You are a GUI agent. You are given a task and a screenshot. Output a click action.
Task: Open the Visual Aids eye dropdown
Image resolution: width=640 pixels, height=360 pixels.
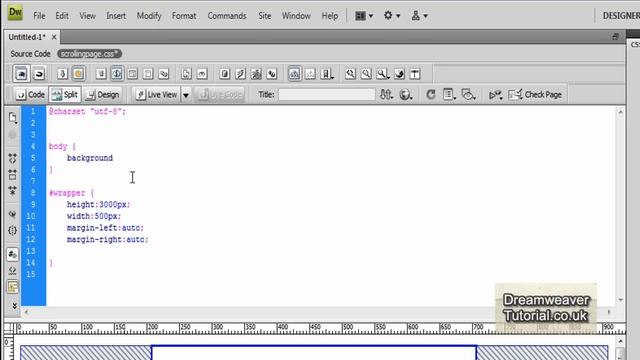(469, 95)
